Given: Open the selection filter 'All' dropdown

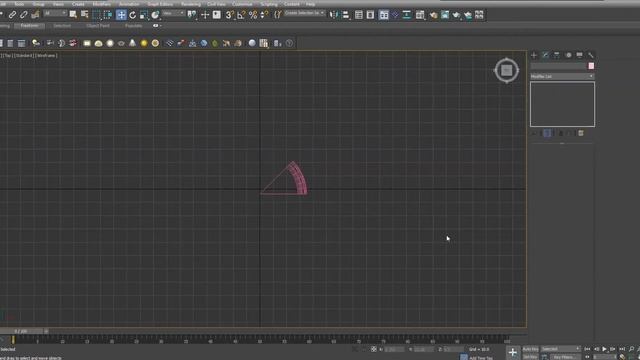Looking at the screenshot, I should (x=55, y=13).
